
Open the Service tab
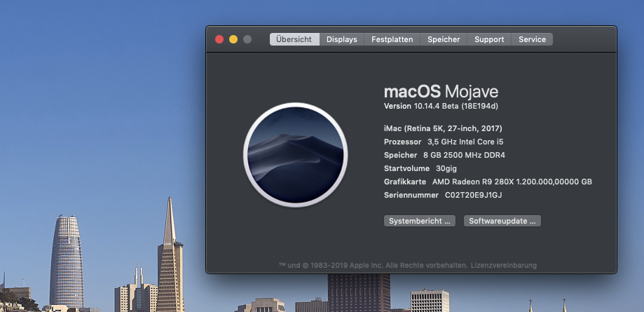pos(532,39)
